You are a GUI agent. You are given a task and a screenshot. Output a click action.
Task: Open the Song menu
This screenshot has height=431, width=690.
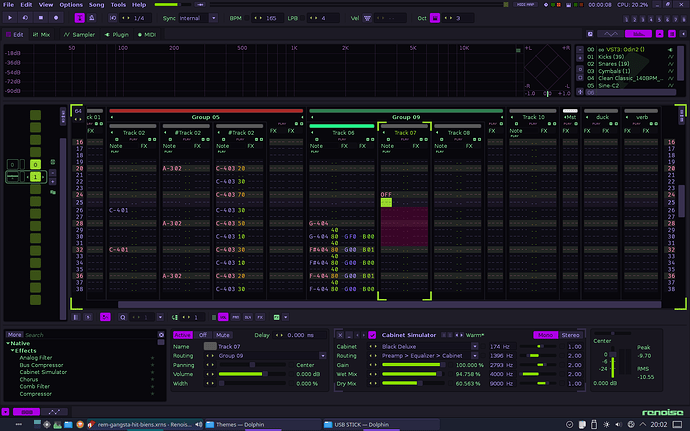pos(96,5)
